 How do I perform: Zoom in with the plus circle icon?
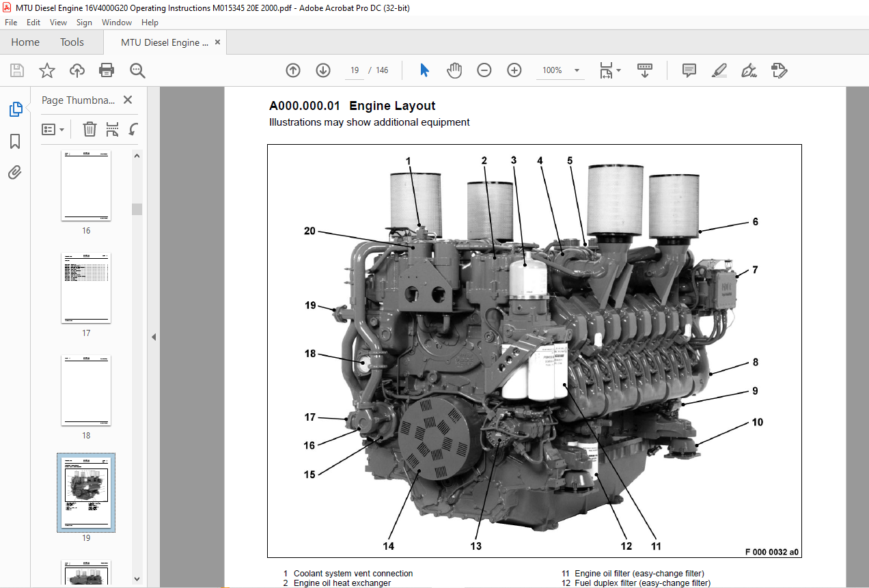[514, 70]
